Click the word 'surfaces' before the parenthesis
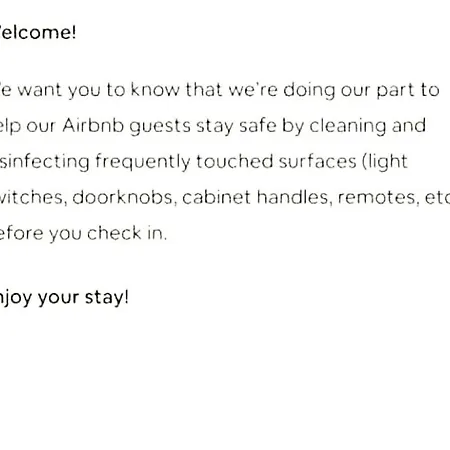This screenshot has width=450, height=450. coord(318,162)
